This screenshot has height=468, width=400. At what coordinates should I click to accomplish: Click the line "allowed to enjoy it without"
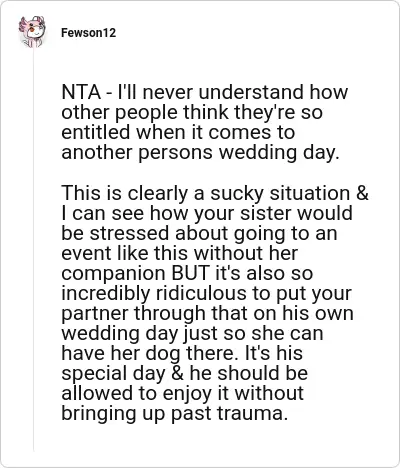(183, 393)
